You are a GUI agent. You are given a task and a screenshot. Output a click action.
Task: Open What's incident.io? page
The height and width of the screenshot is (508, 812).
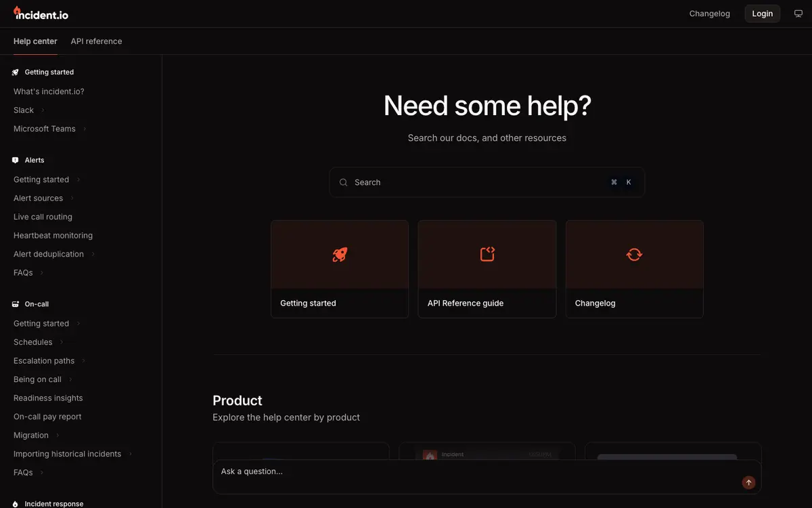point(49,91)
